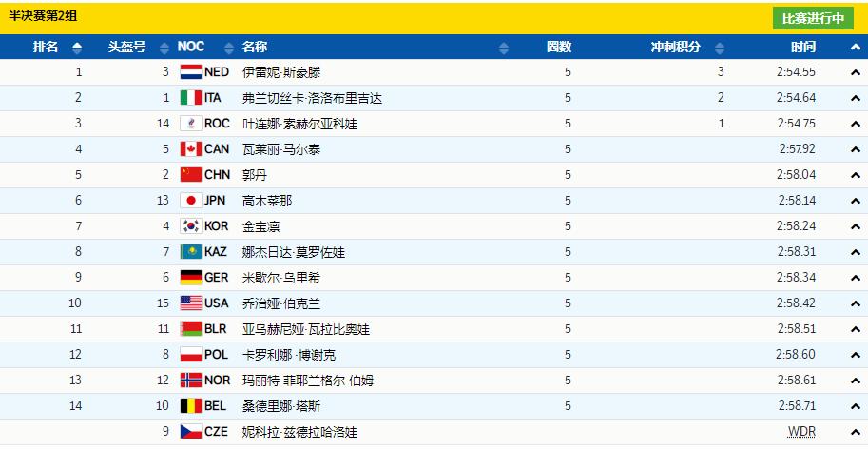Click athlete name 郭丹
This screenshot has width=868, height=449.
255,175
